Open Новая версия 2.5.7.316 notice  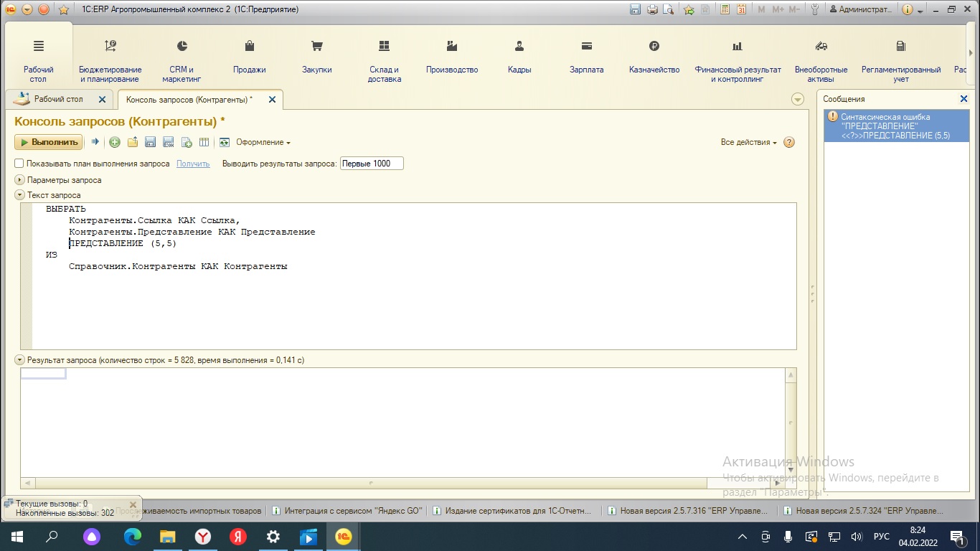[687, 511]
